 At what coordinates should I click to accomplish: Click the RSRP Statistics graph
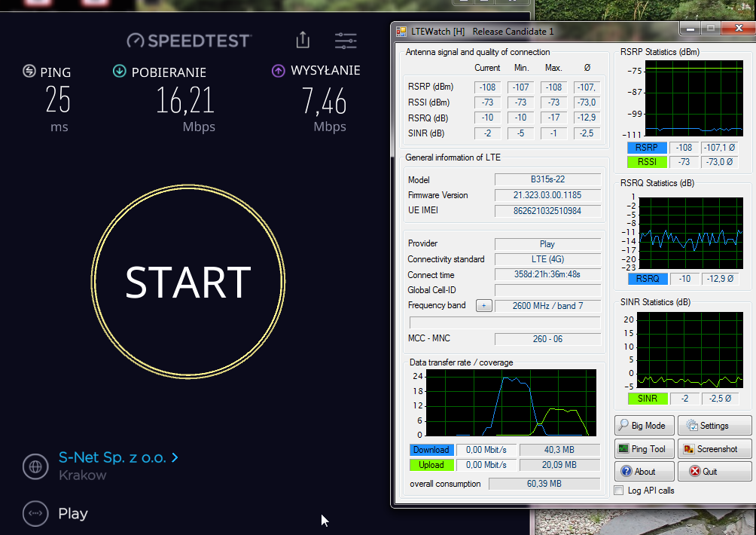694,99
